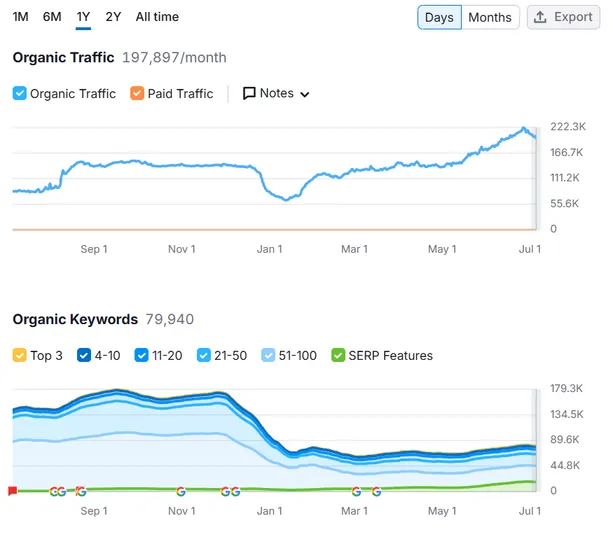Click the 166.7K axis label
Viewport: 613px width, 544px height.
(x=566, y=152)
